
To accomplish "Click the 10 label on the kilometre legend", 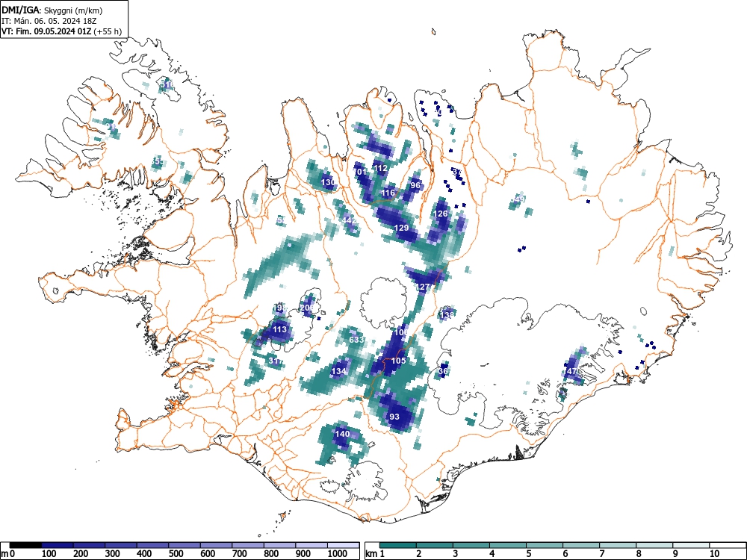I will point(714,553).
